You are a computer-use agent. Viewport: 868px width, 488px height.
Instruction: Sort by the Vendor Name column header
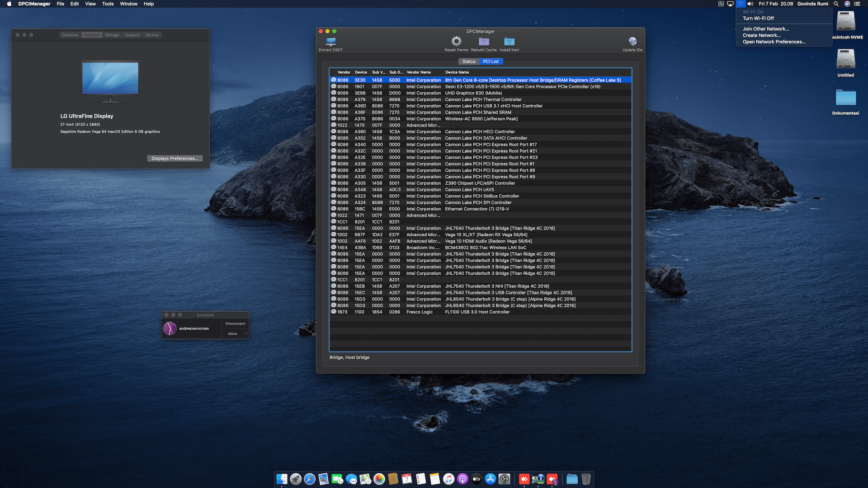click(x=419, y=72)
